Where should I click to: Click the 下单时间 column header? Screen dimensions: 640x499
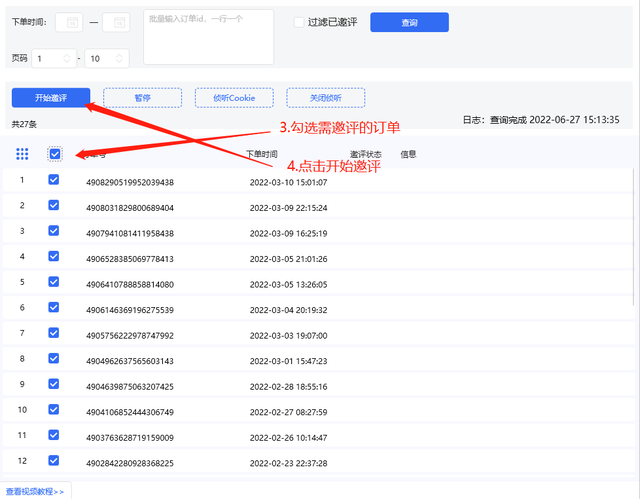tap(262, 154)
